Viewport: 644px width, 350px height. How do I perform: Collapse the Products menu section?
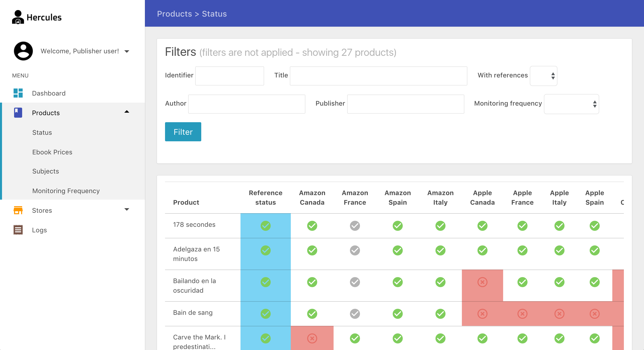[x=127, y=112]
